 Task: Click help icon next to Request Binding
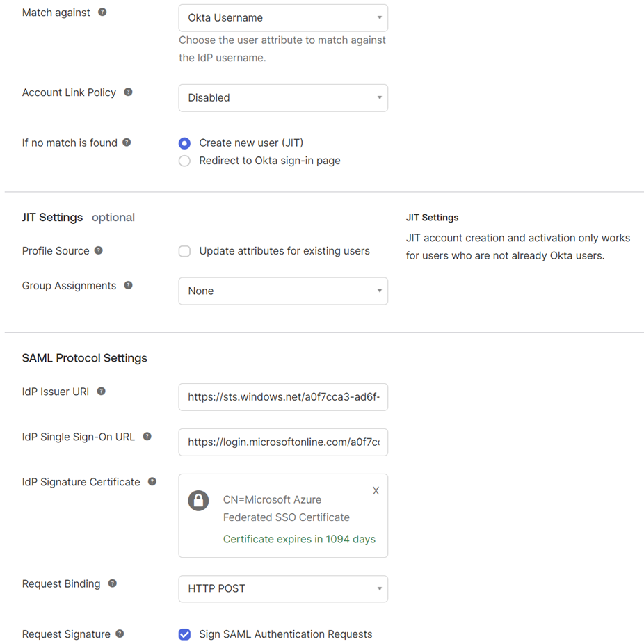click(x=112, y=583)
